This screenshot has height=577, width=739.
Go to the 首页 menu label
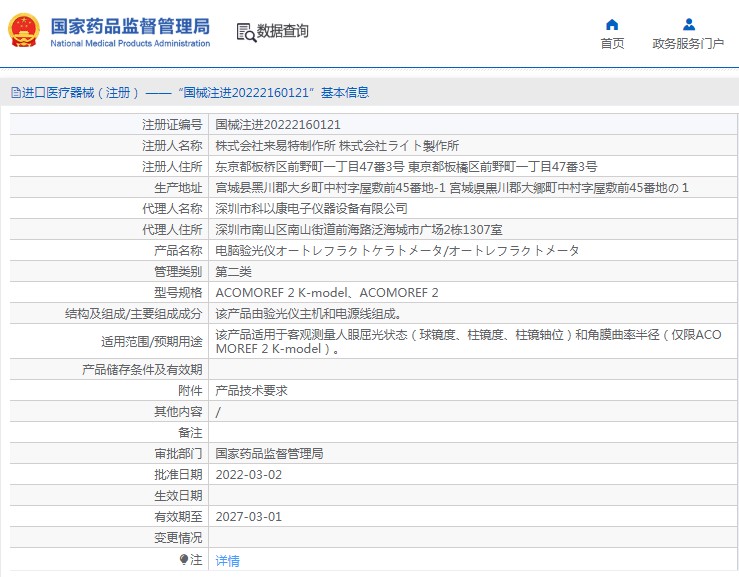tap(612, 43)
